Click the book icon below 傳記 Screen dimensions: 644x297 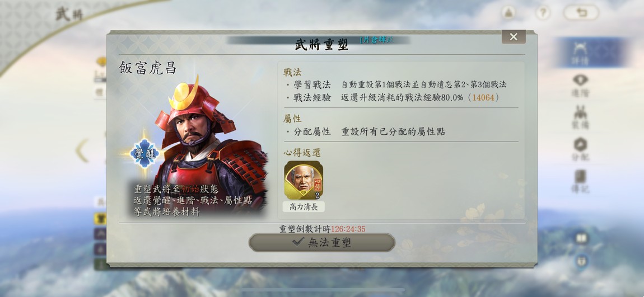pos(581,238)
